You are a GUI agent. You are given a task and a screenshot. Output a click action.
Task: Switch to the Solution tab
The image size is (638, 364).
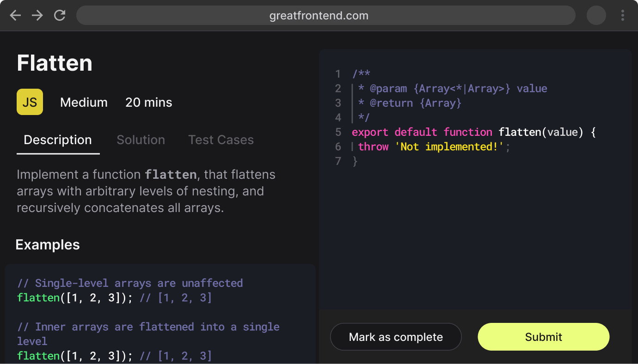pos(141,140)
